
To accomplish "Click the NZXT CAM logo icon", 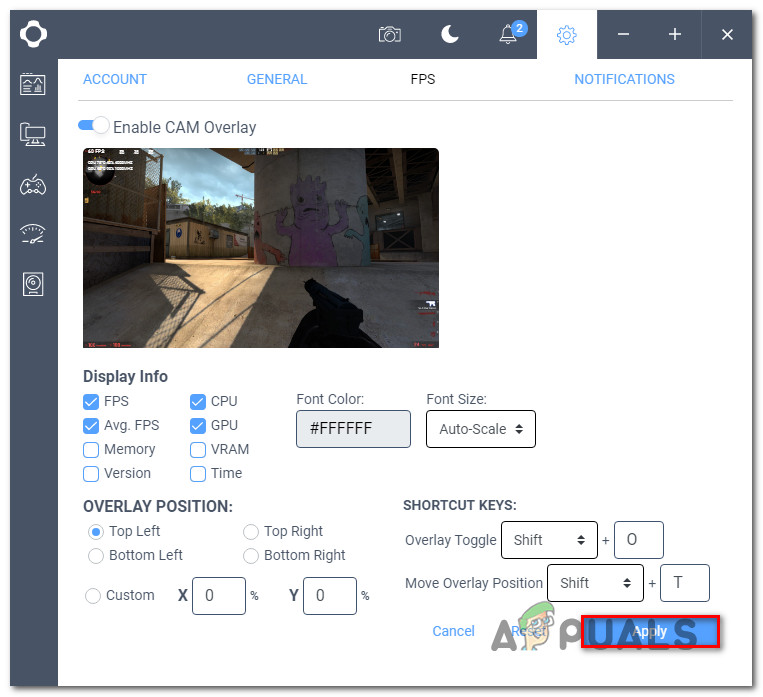I will coord(33,34).
